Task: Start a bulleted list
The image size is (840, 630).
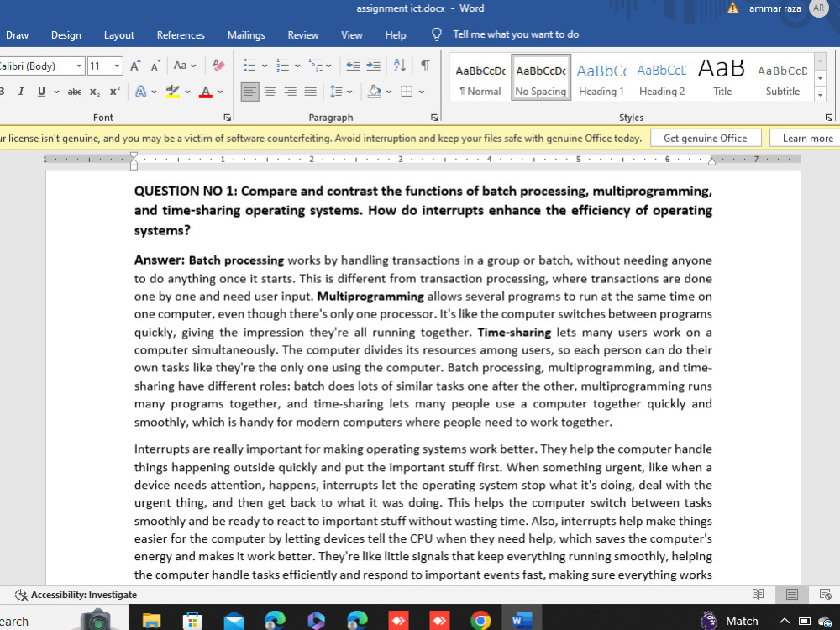Action: tap(249, 66)
